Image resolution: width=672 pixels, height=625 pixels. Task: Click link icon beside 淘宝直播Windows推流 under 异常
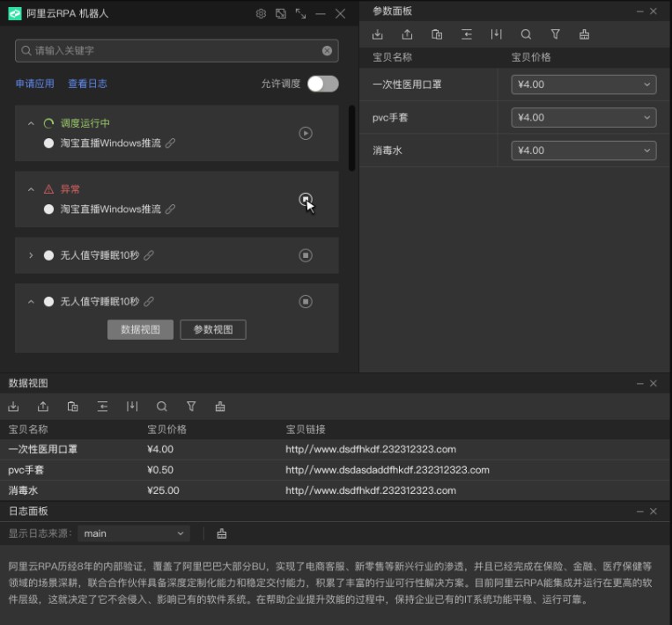170,209
